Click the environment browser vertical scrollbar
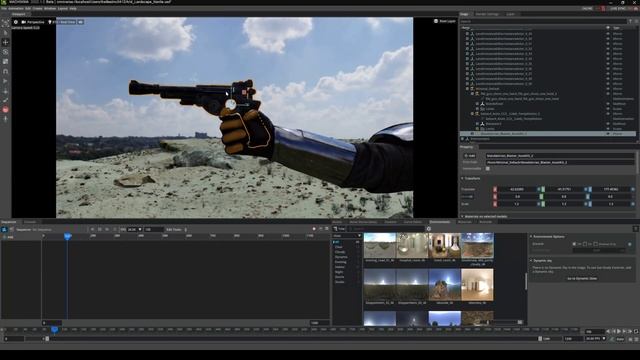This screenshot has width=640, height=360. [x=526, y=282]
